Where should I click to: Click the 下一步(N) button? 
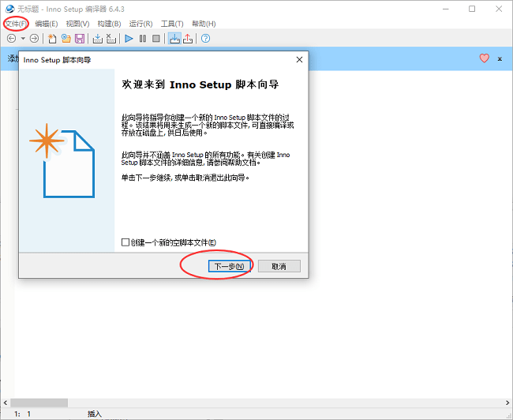click(230, 266)
